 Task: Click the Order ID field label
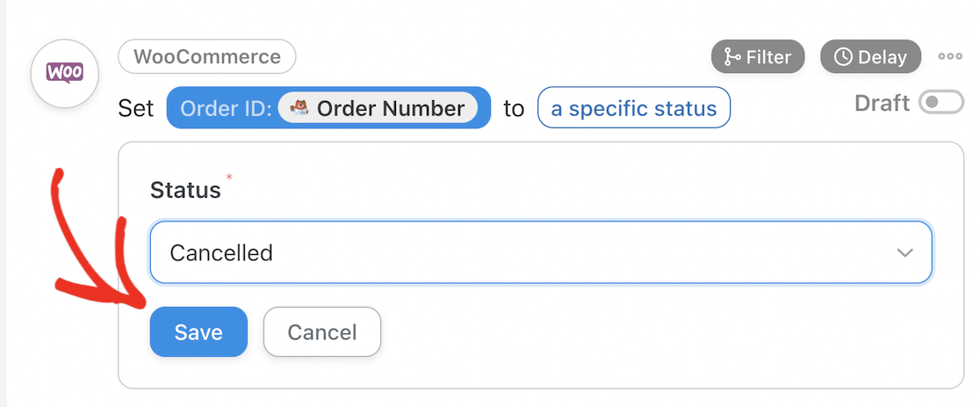click(x=225, y=108)
